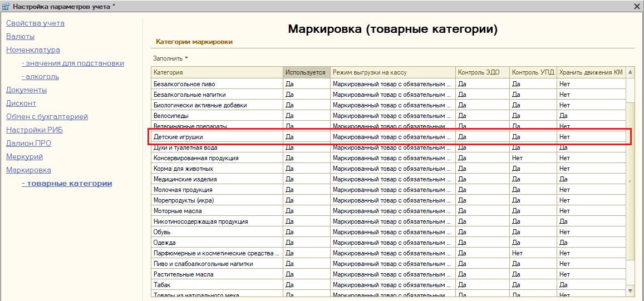Open the Номенклатура settings link
644x301 pixels.
point(33,50)
